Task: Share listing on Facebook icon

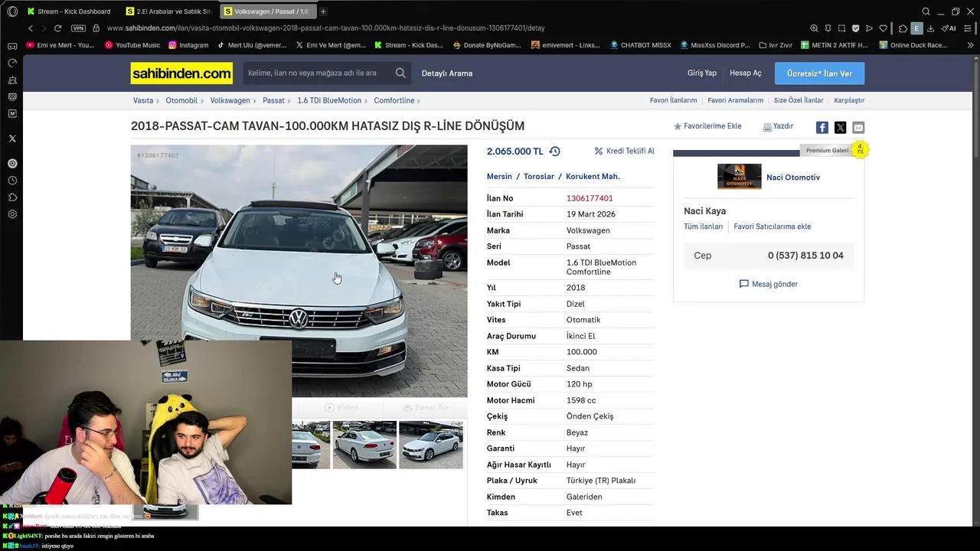Action: pyautogui.click(x=822, y=128)
